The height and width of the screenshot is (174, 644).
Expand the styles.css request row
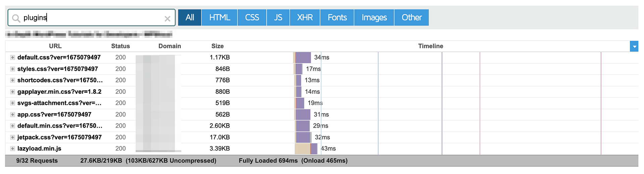click(x=12, y=69)
